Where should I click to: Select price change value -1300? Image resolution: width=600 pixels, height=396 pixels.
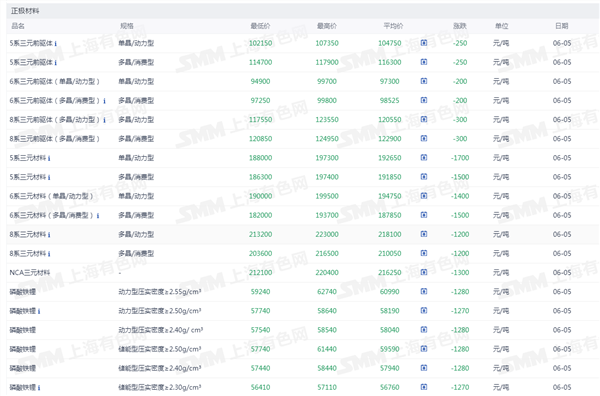460,273
